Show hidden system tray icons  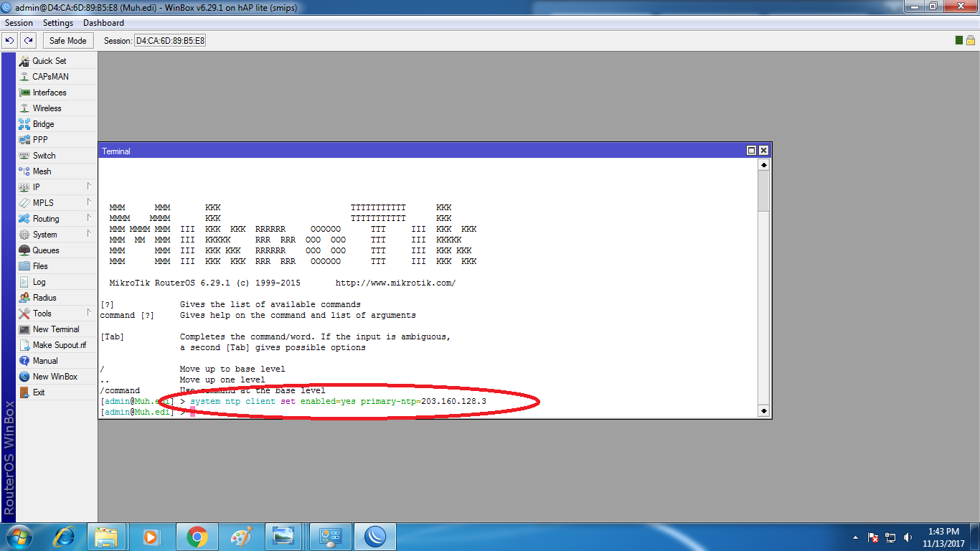[856, 537]
